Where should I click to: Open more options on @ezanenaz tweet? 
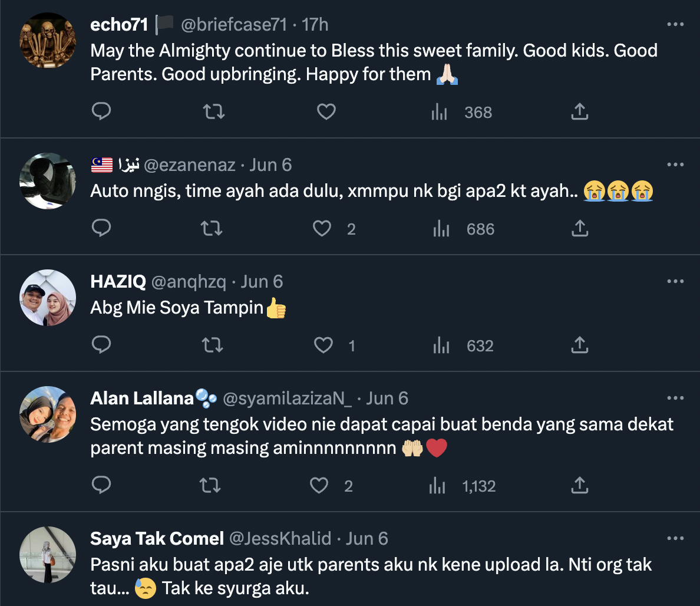tap(675, 164)
